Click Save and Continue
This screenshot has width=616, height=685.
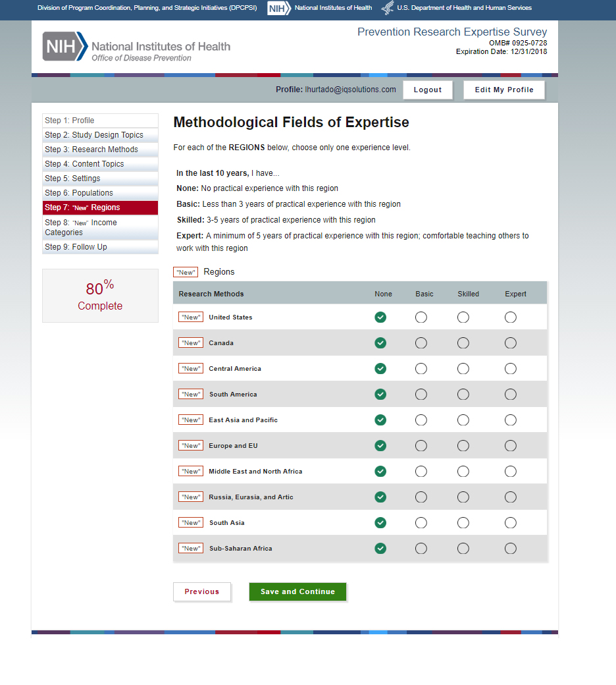[297, 591]
